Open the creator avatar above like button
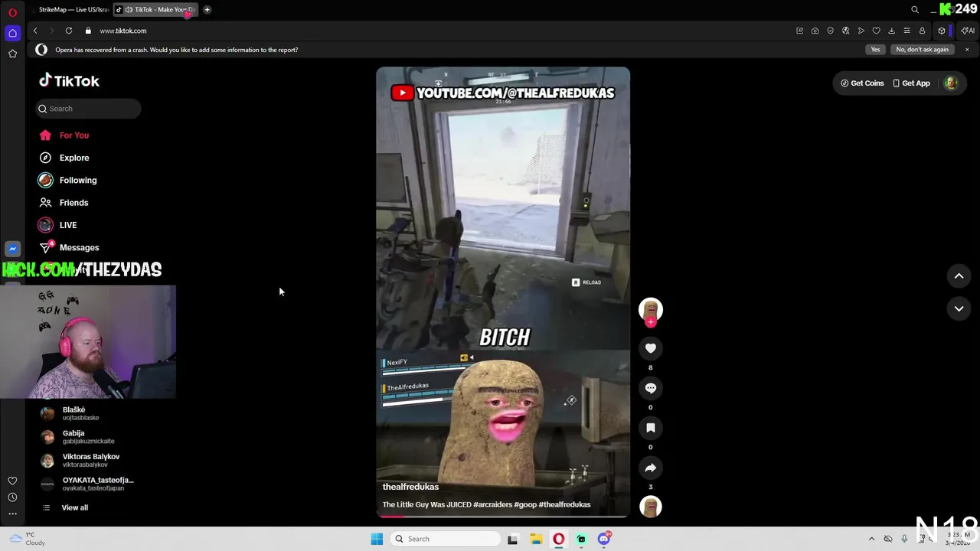The image size is (980, 551). (x=651, y=308)
